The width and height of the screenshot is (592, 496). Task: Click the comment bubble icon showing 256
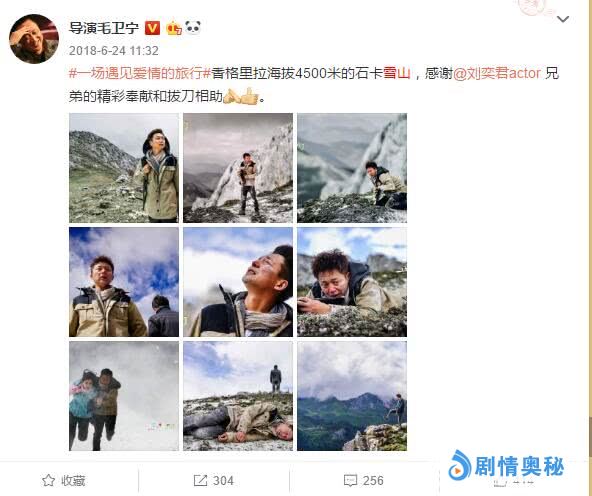[x=350, y=481]
